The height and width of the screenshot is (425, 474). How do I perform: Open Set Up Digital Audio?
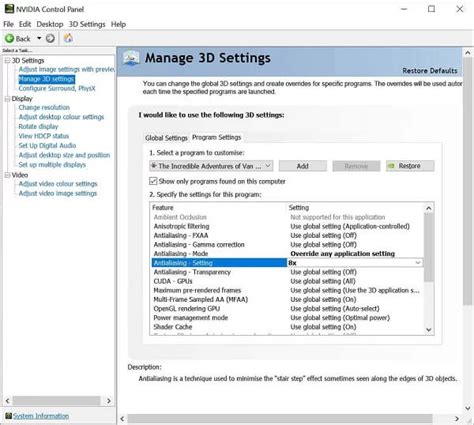point(47,146)
